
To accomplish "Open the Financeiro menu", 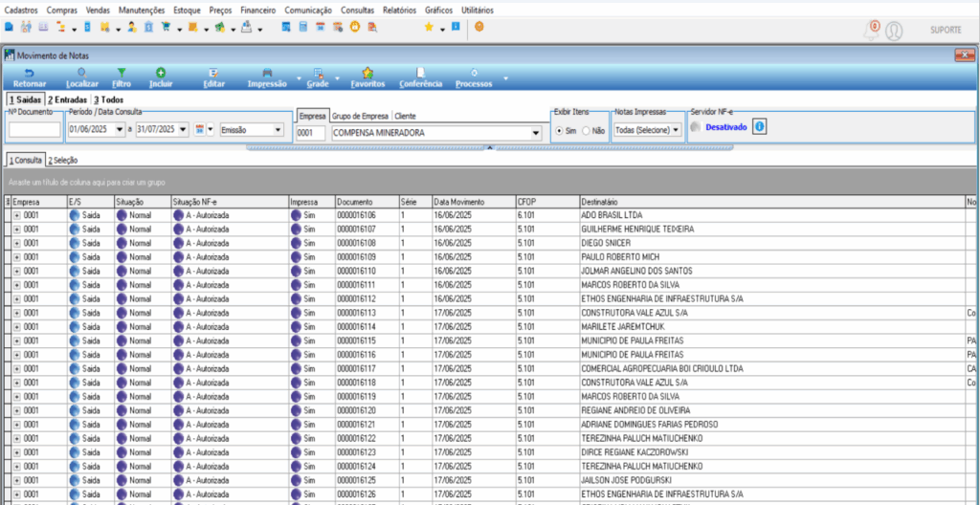I will click(x=257, y=9).
